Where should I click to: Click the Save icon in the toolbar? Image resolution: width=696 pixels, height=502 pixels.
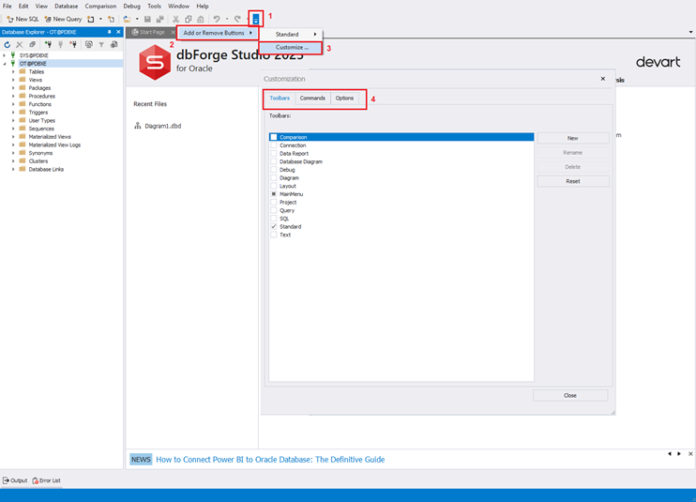[x=148, y=19]
